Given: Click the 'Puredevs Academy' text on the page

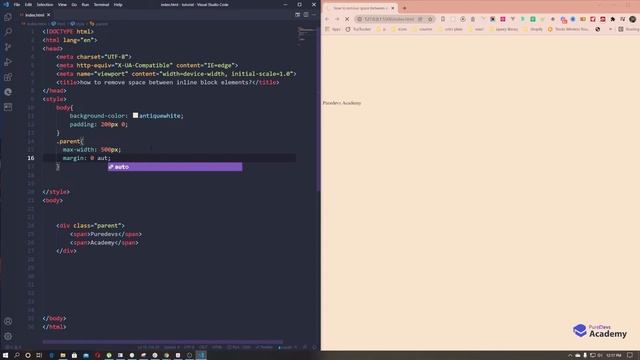Looking at the screenshot, I should click(x=342, y=103).
